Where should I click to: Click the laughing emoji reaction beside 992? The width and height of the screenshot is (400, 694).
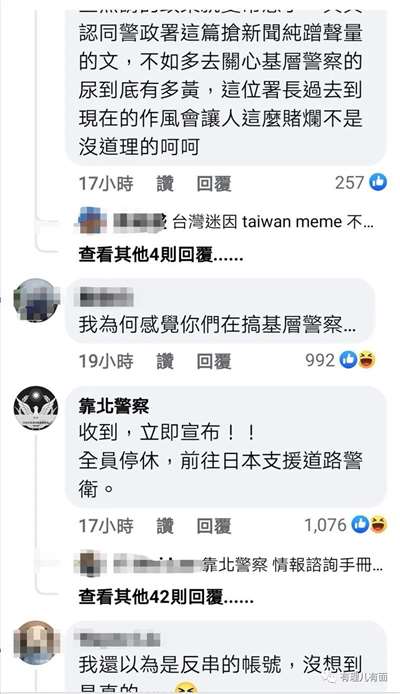point(367,360)
